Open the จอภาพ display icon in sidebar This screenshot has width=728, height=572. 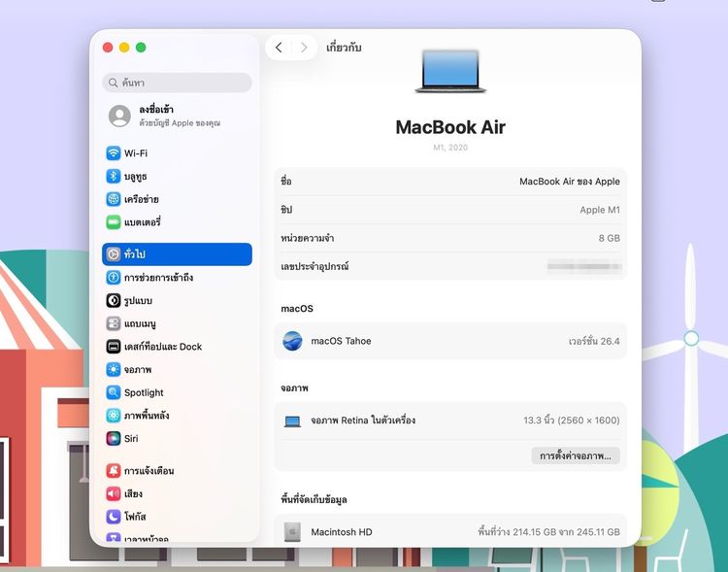tap(114, 369)
